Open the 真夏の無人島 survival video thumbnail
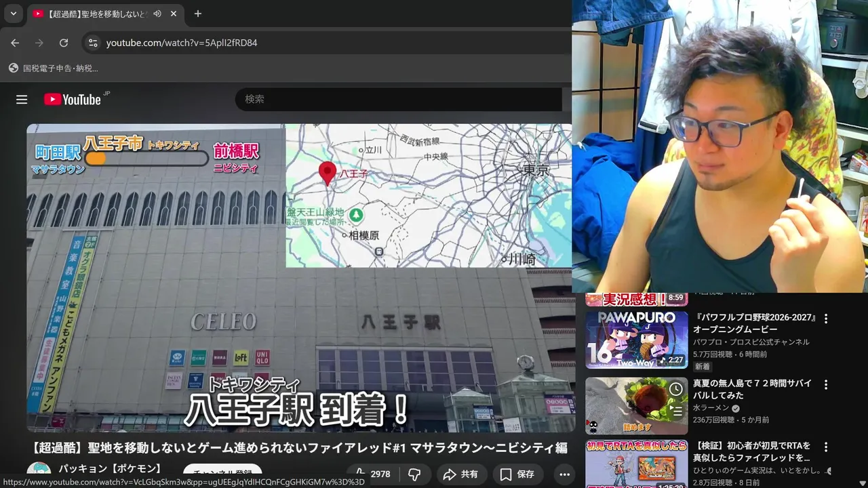This screenshot has width=868, height=488. click(637, 406)
